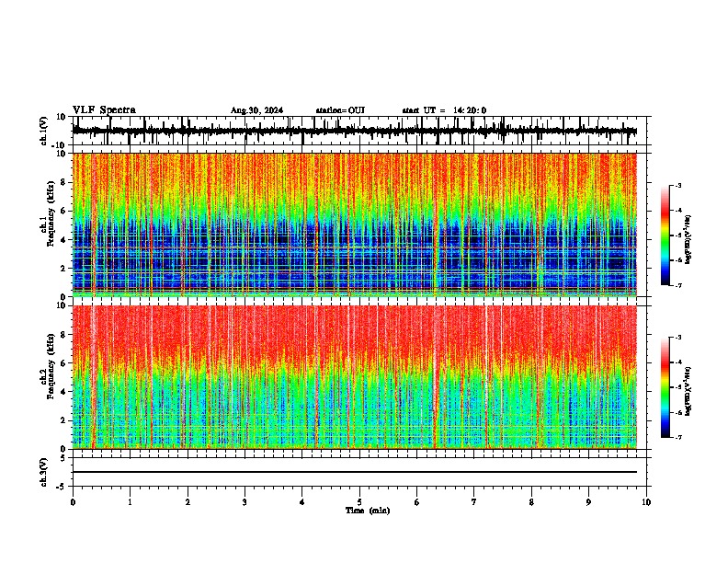Click the date text 'Aug.30, 2024'
This screenshot has height=563, width=728.
pyautogui.click(x=256, y=110)
